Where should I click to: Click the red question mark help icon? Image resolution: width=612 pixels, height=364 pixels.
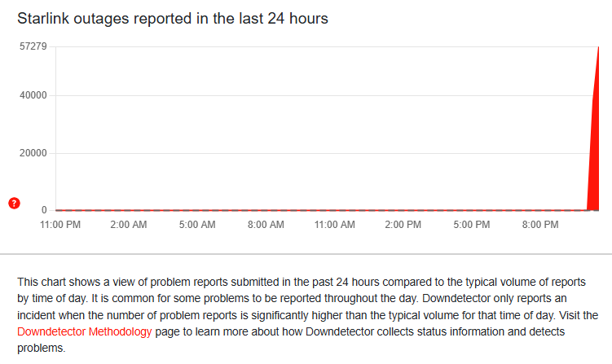tap(14, 203)
